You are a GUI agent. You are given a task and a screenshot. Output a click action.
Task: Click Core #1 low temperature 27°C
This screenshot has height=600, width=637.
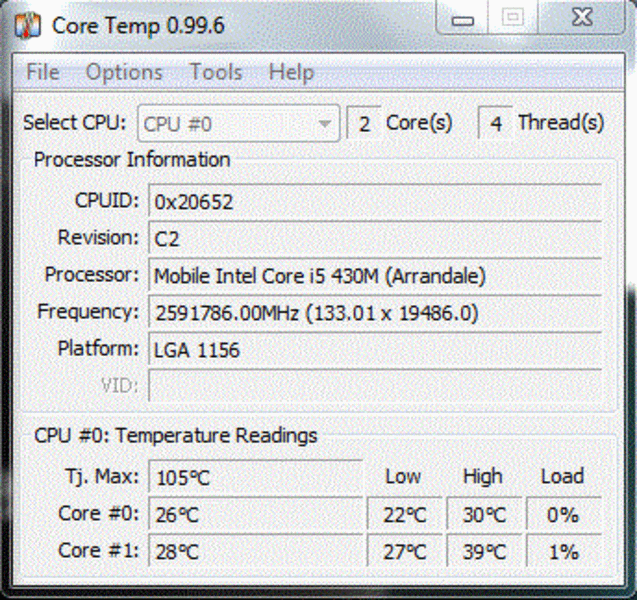point(405,551)
